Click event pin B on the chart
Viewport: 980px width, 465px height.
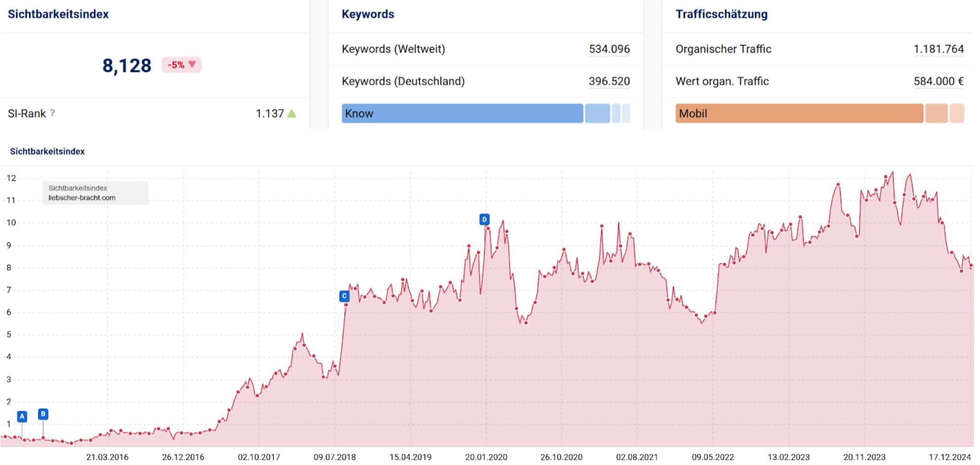point(43,414)
